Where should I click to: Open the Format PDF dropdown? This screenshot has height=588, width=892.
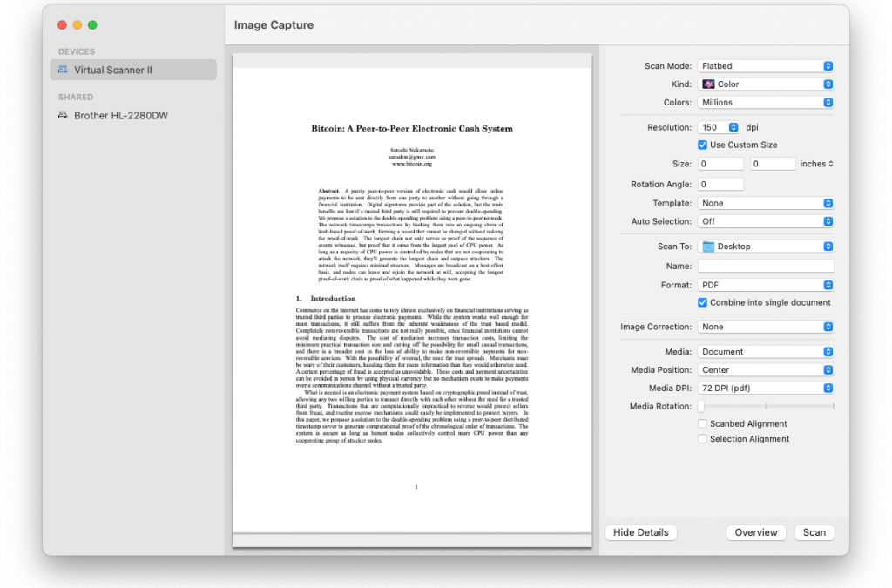[x=766, y=285]
